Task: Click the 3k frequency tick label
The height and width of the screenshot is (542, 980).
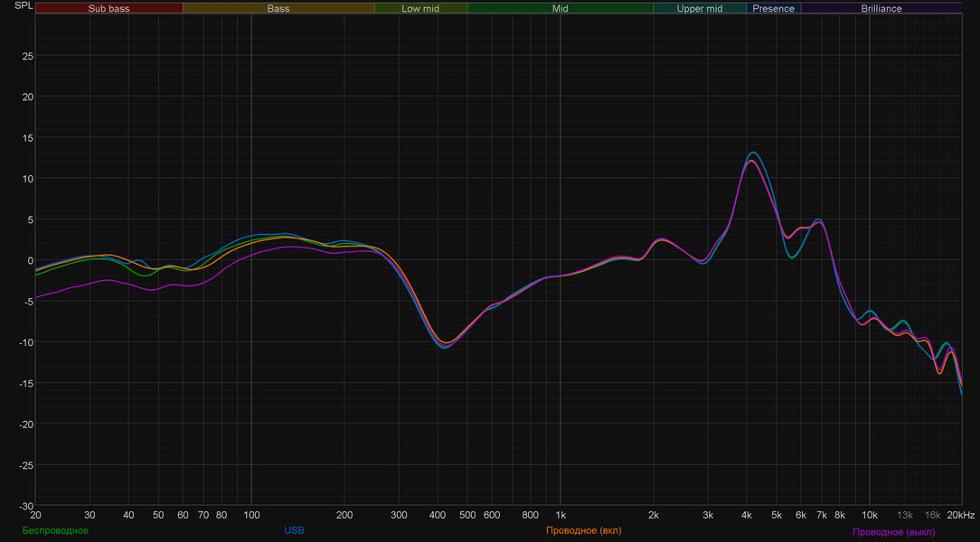Action: [x=708, y=515]
